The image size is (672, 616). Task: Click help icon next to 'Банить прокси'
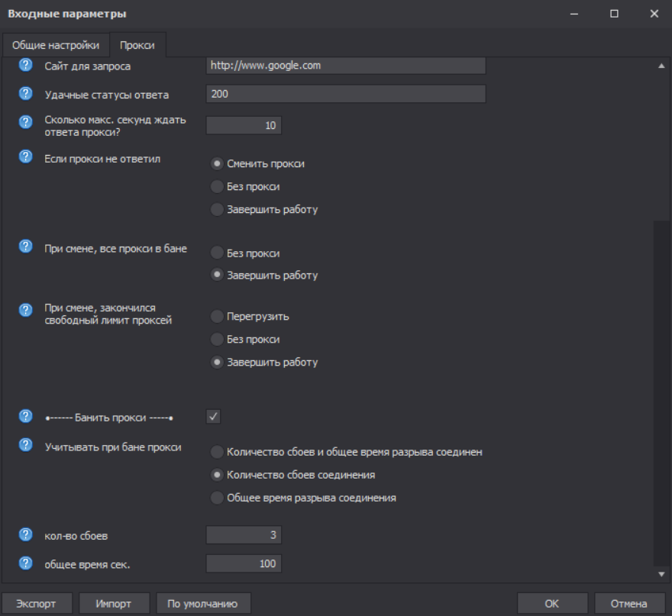(x=25, y=417)
